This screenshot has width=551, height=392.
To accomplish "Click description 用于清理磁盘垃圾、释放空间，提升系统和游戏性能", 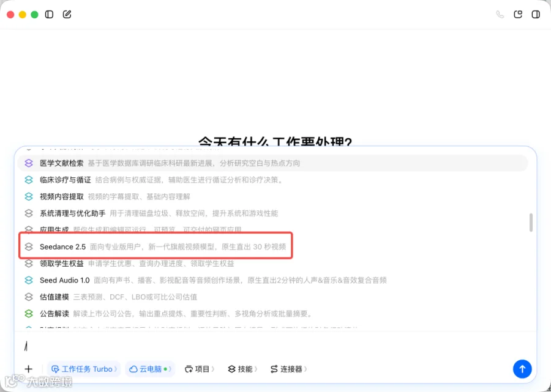I will click(x=194, y=213).
